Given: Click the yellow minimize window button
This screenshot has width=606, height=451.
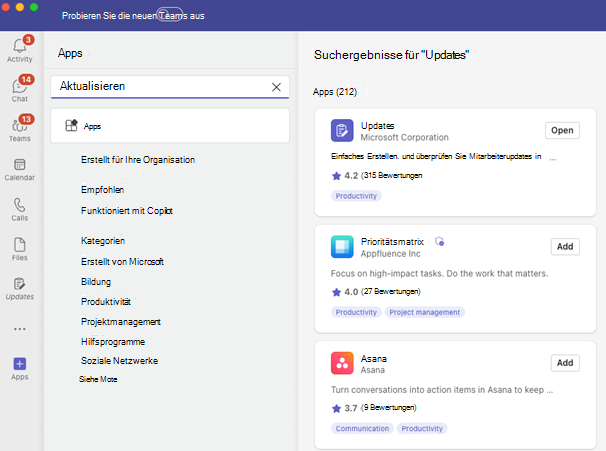Looking at the screenshot, I should 20,7.
